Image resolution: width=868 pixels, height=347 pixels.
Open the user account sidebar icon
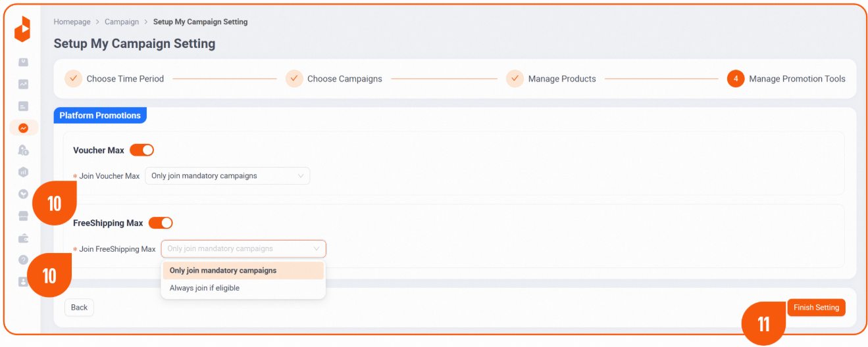(x=23, y=281)
